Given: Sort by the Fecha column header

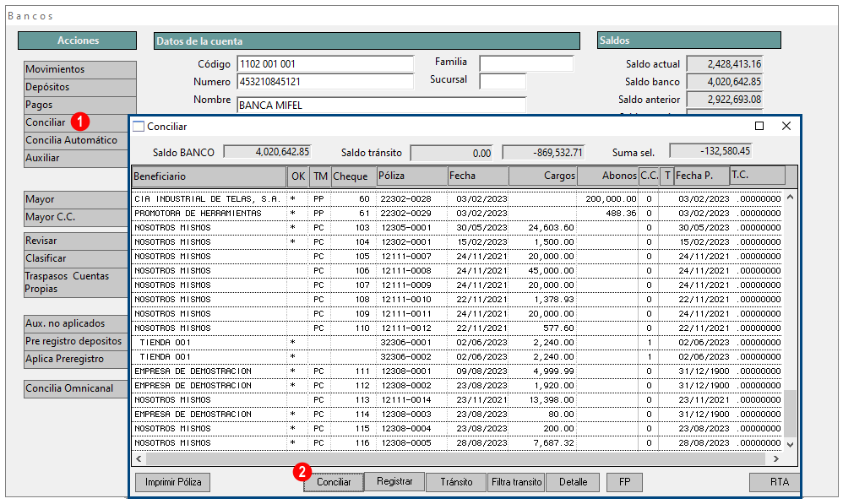Looking at the screenshot, I should (478, 176).
